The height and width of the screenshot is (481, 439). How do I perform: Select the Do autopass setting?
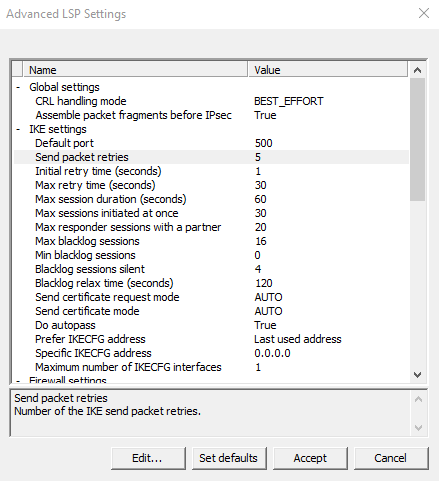pos(211,325)
